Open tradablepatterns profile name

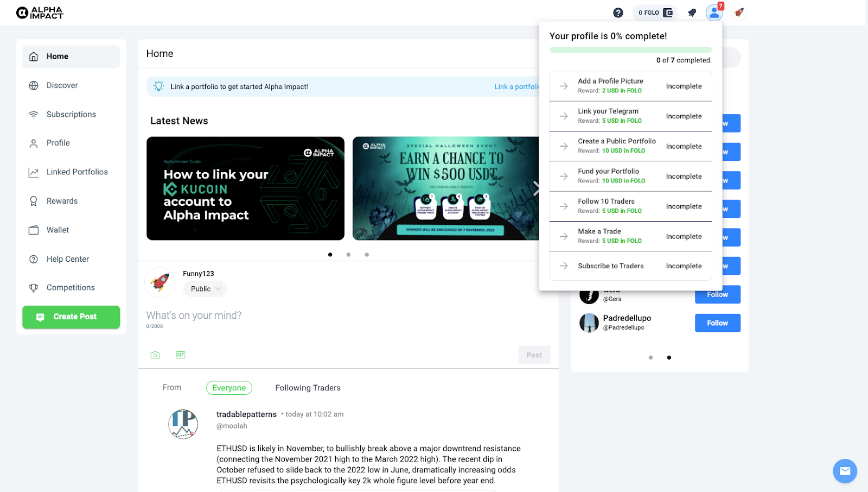246,414
